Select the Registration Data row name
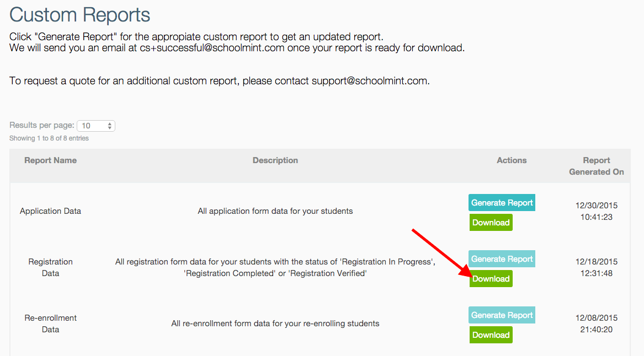The image size is (644, 356). pos(51,267)
